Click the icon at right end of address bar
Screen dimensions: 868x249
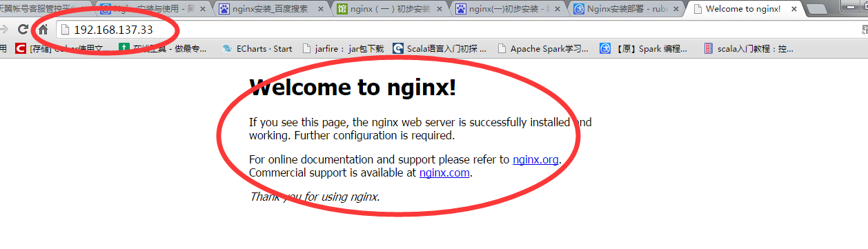point(865,30)
